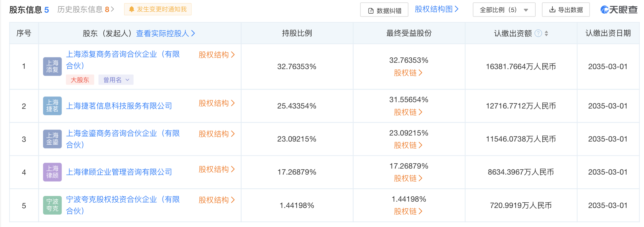View 股权结构 for 宁波夸克股权投资合伙企业
The height and width of the screenshot is (227, 644).
pos(217,200)
